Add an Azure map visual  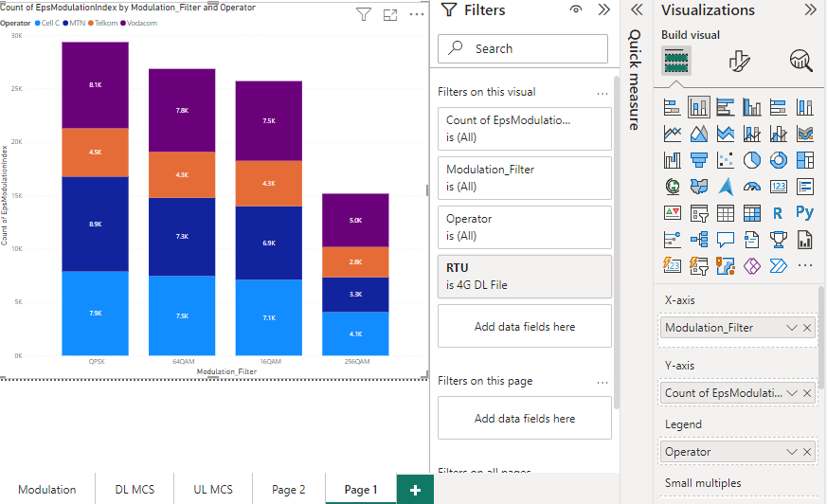726,186
